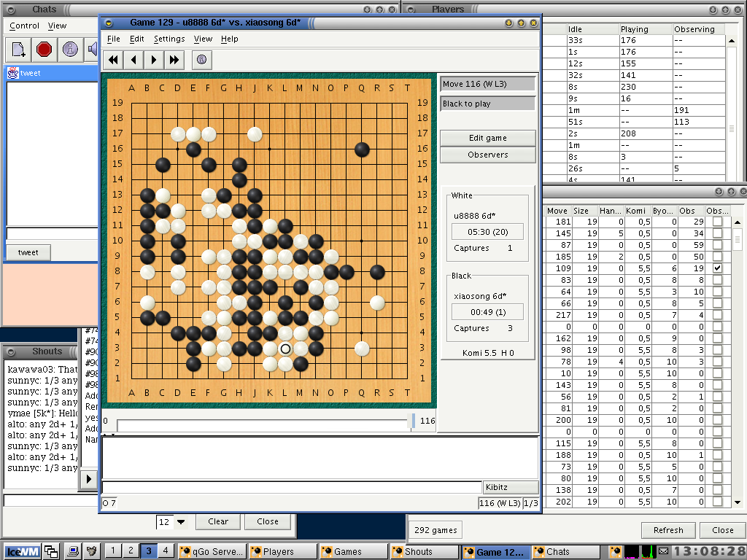Step back one move
747x560 pixels.
pos(133,60)
